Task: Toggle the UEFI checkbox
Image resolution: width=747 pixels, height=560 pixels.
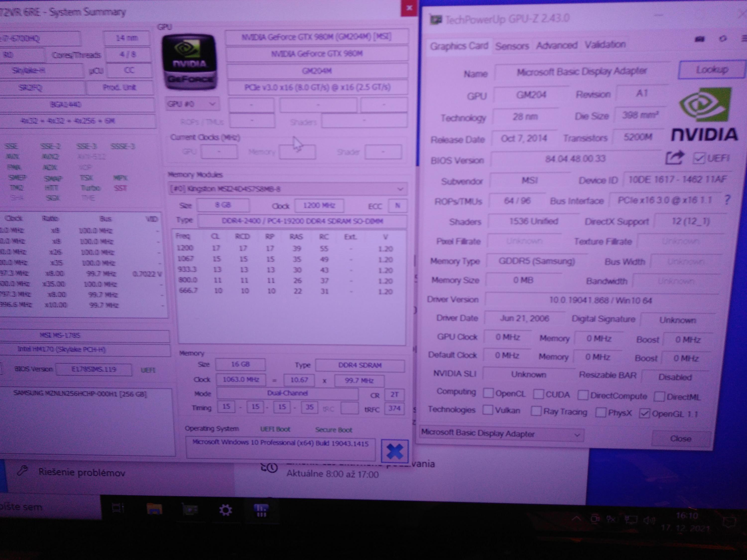Action: (x=698, y=158)
